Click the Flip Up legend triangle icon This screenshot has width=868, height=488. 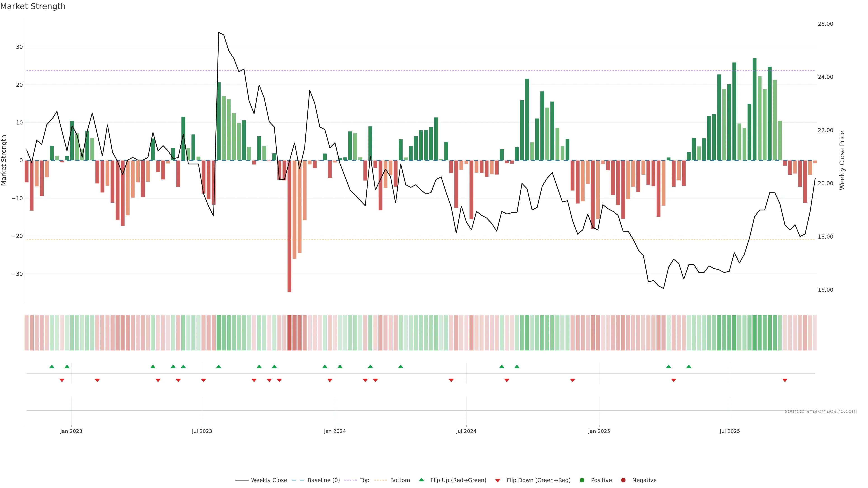coord(421,480)
